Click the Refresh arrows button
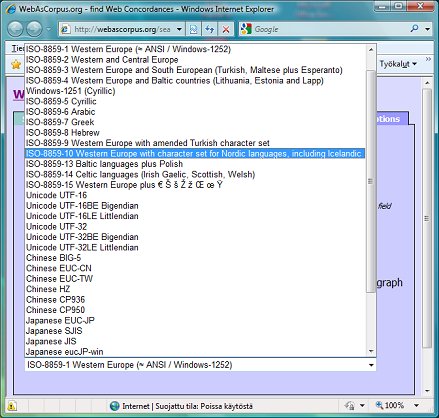Image resolution: width=439 pixels, height=418 pixels. point(209,29)
